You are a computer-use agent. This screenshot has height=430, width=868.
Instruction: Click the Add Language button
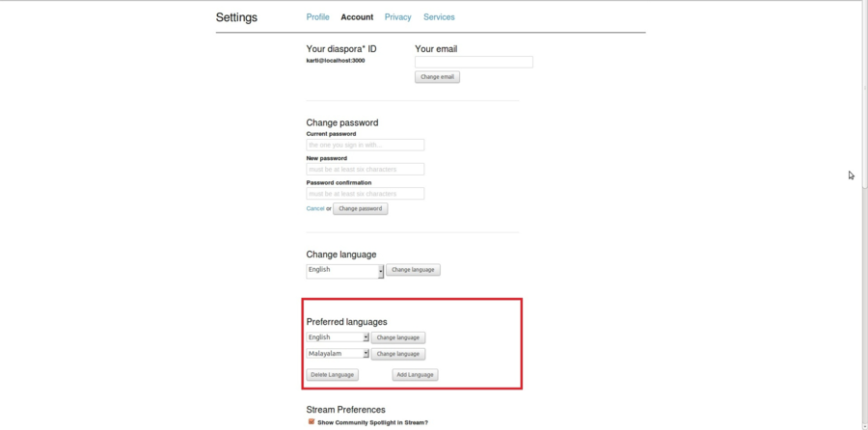point(415,374)
